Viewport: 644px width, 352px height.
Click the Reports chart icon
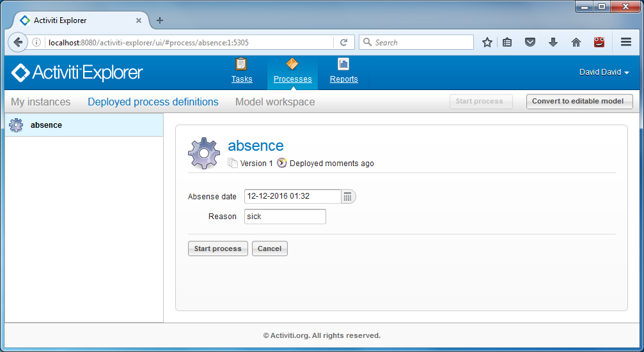tap(343, 64)
